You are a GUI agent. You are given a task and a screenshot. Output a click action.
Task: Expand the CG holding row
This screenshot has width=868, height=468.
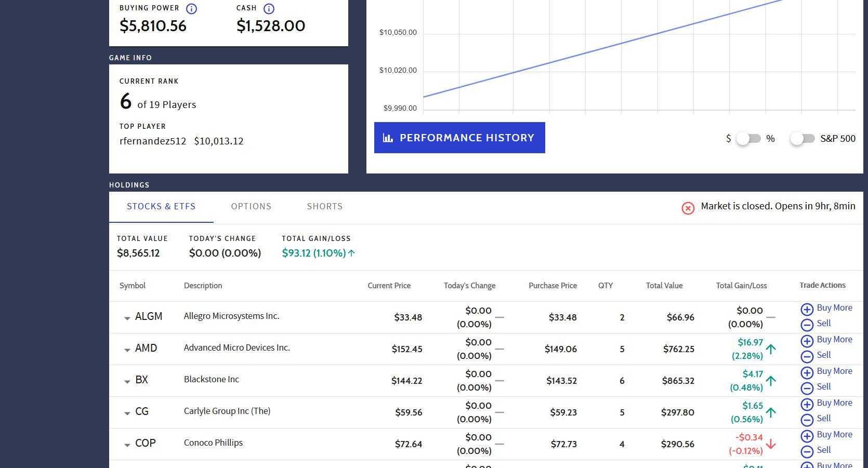click(127, 413)
